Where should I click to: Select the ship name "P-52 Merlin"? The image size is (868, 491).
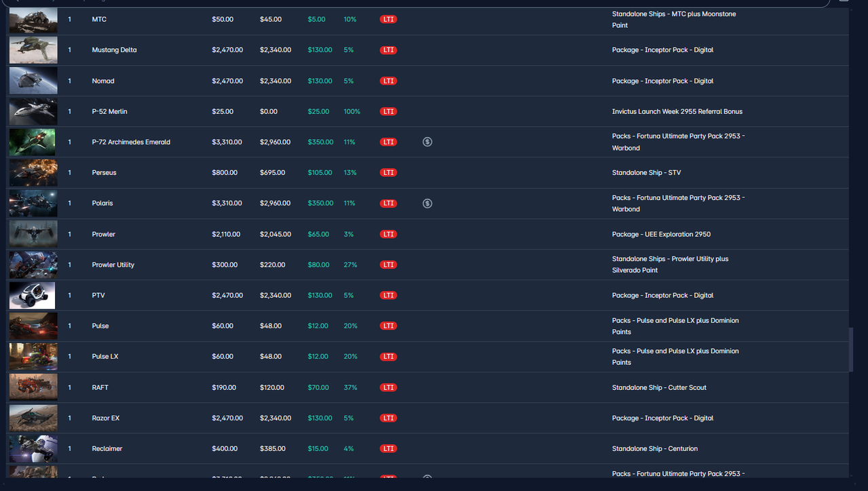coord(109,111)
